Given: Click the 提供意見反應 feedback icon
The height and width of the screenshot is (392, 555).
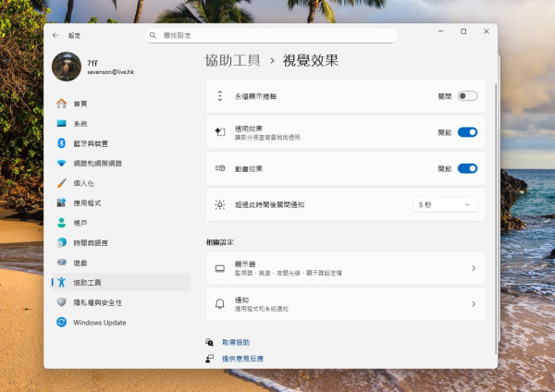Looking at the screenshot, I should point(209,359).
